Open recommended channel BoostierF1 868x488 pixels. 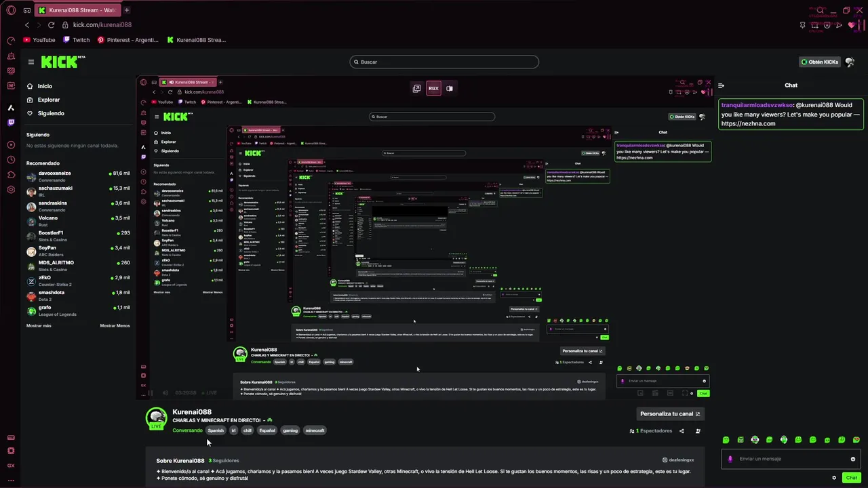point(78,236)
